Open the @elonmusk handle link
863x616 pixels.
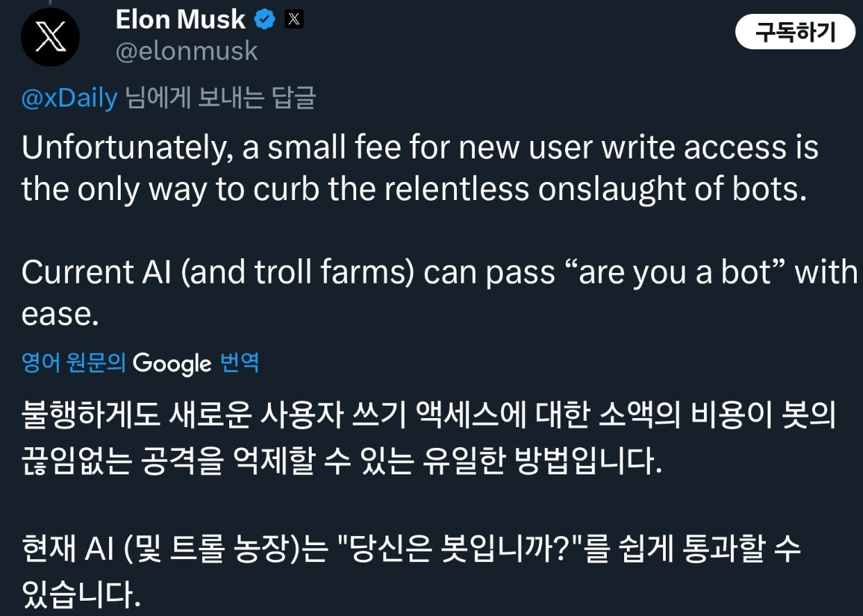186,51
